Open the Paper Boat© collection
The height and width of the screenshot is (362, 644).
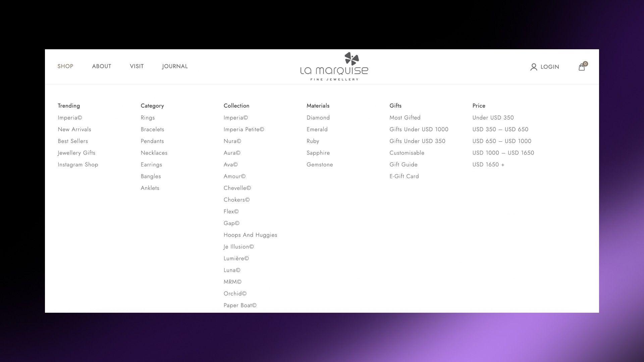240,305
